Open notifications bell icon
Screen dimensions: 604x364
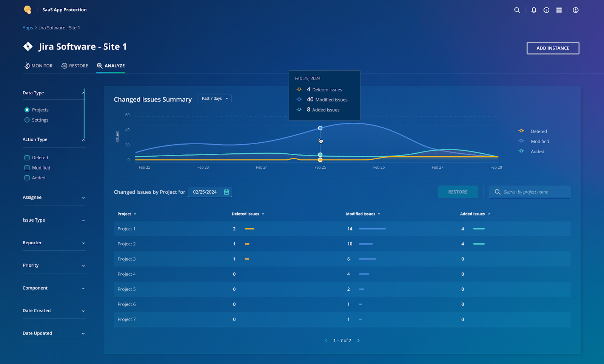534,10
